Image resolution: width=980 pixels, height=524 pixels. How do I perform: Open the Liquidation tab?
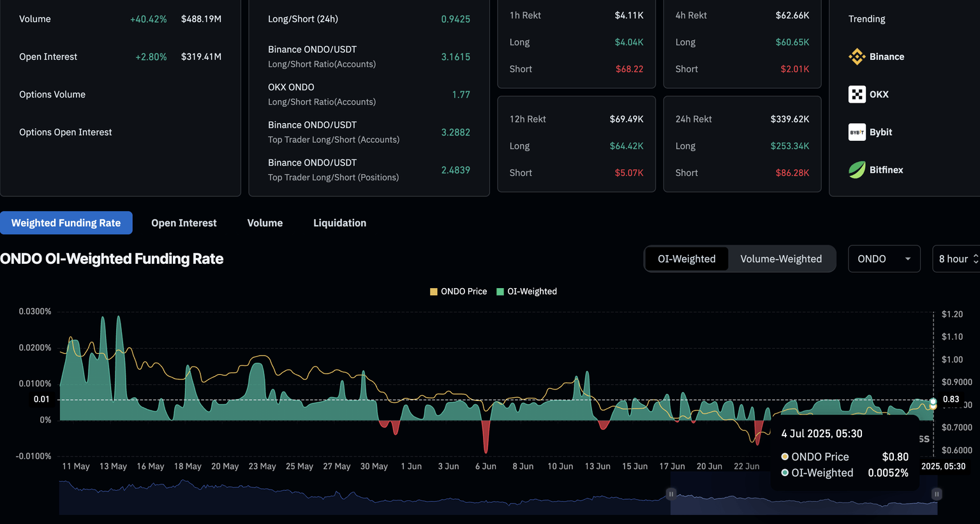(339, 223)
